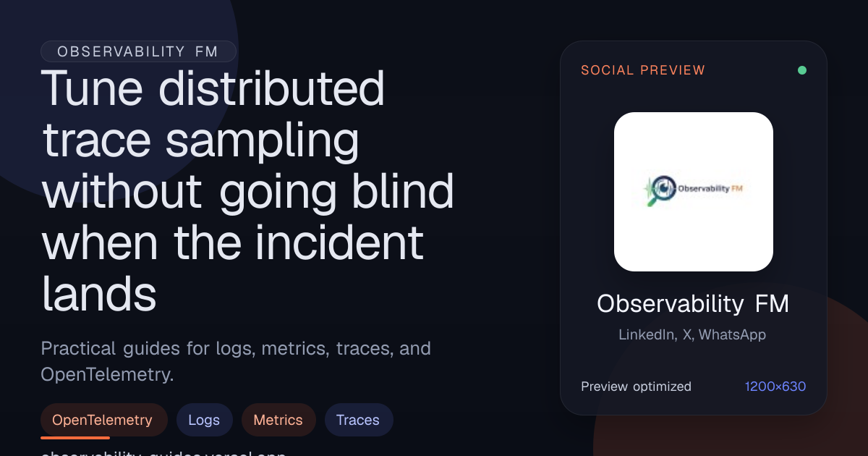Select the Metrics tag

278,420
